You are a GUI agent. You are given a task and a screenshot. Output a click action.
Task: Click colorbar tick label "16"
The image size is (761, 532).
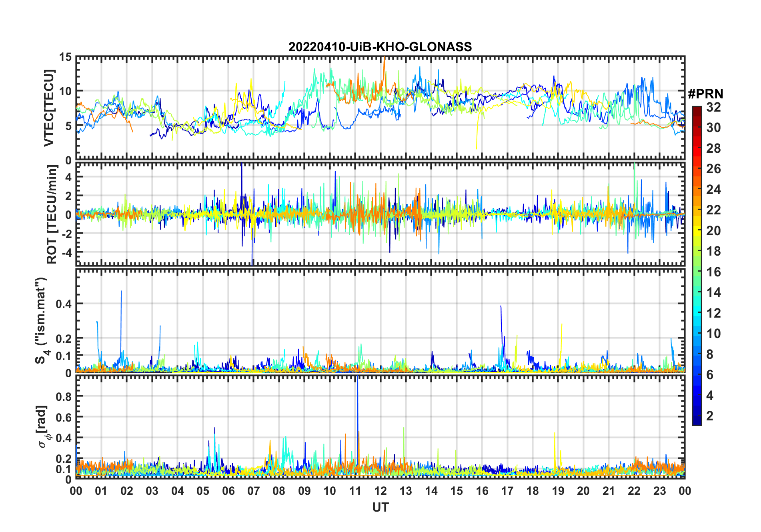pyautogui.click(x=713, y=272)
